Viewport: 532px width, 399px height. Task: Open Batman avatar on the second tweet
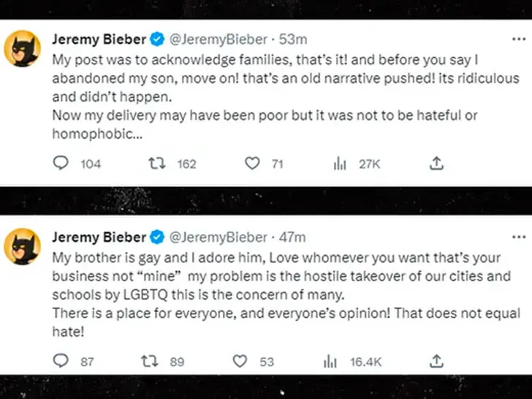[24, 246]
